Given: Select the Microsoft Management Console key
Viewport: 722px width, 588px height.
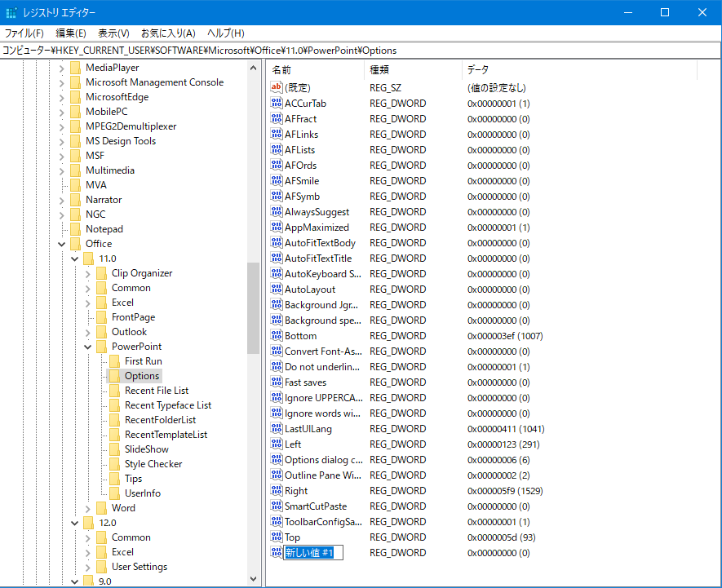Looking at the screenshot, I should (x=154, y=82).
